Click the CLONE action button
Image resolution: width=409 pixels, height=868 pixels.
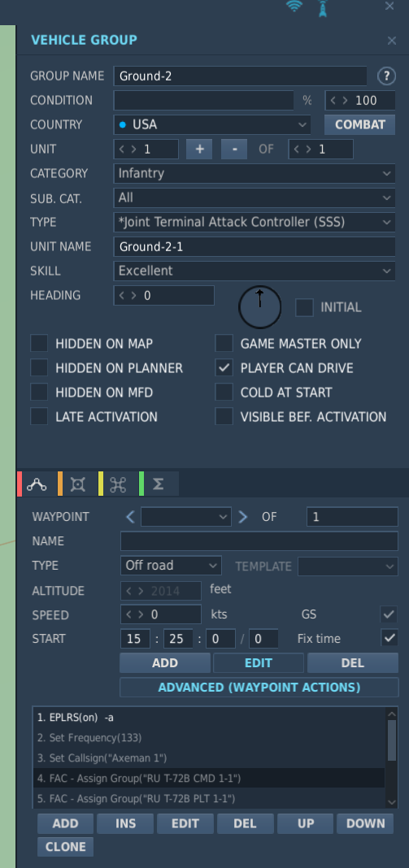point(65,847)
